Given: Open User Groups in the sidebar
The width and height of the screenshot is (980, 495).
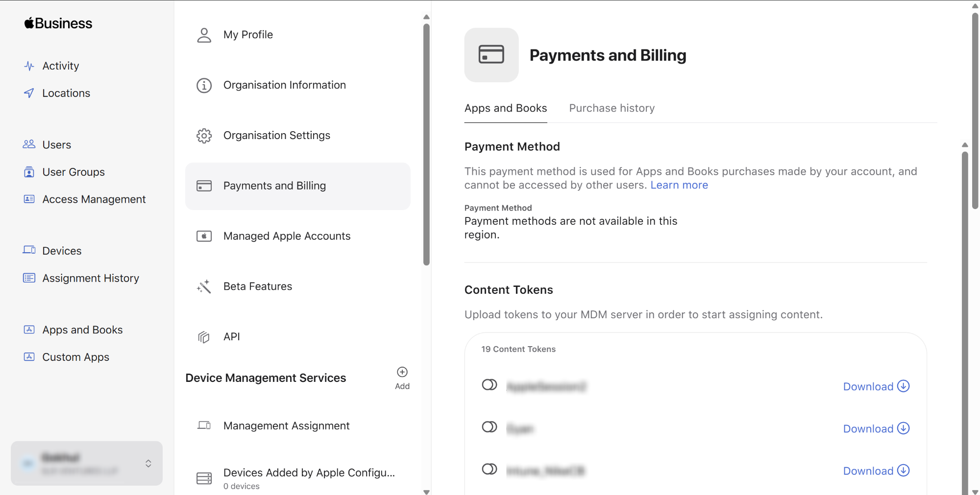Looking at the screenshot, I should coord(73,172).
